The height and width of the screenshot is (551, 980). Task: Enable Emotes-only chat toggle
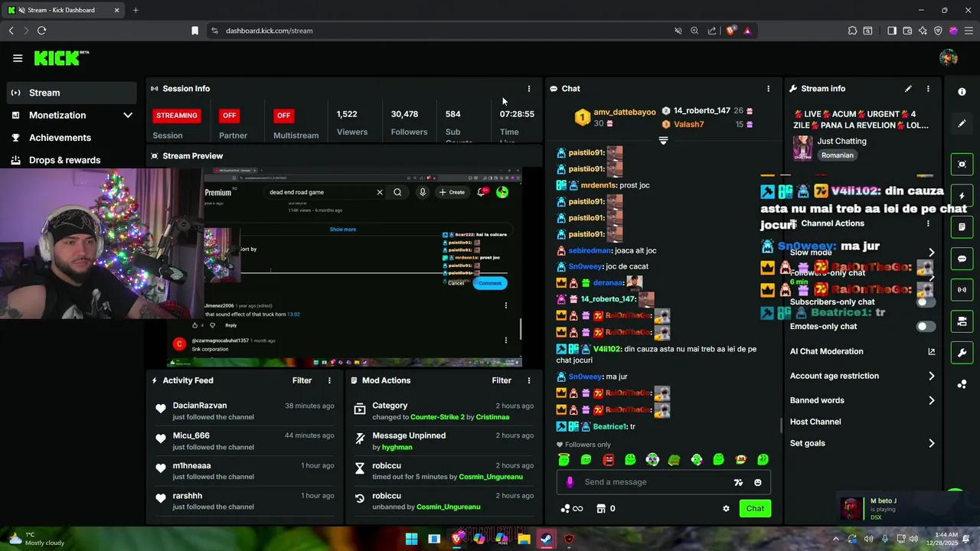point(926,326)
